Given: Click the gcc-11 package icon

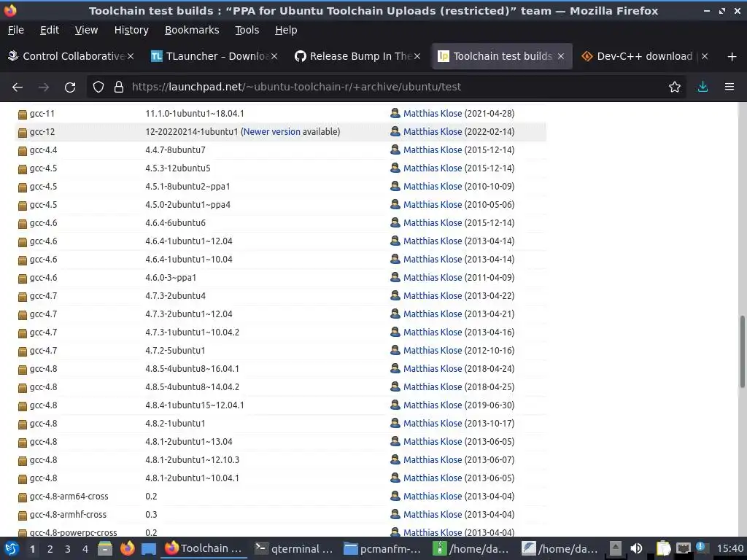Looking at the screenshot, I should click(23, 114).
